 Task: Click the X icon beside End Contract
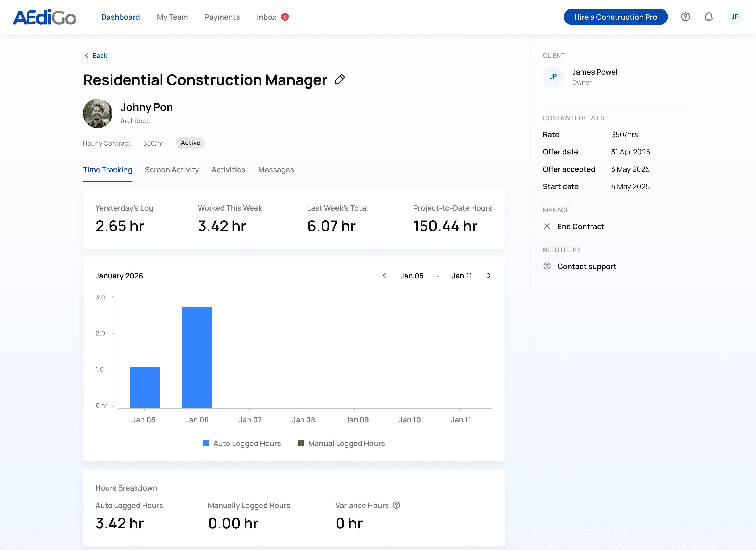tap(547, 226)
